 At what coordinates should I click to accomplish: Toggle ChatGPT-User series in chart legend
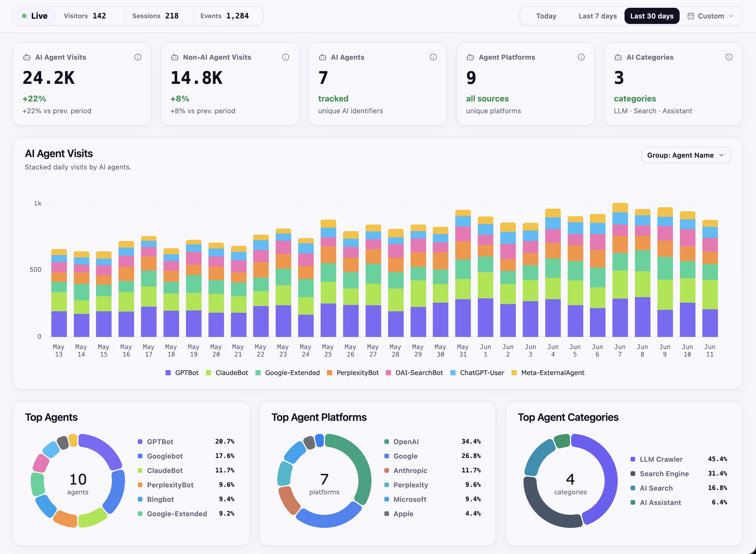click(477, 373)
